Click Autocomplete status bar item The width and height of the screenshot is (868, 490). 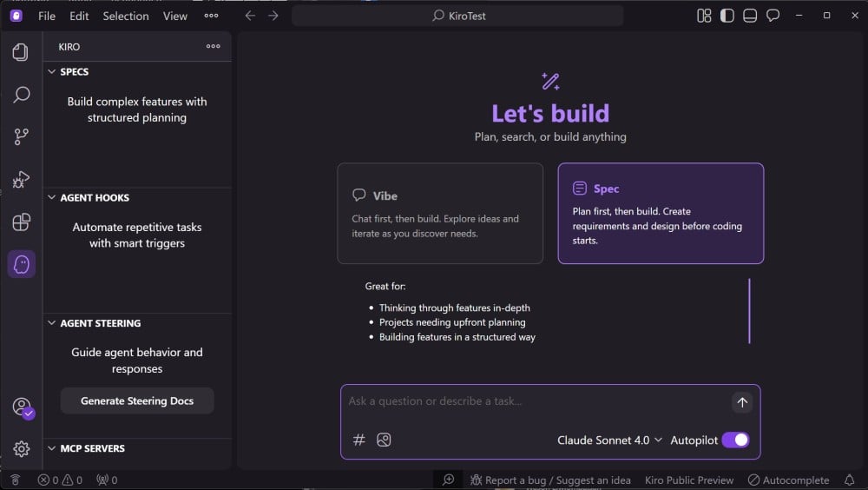tap(788, 480)
